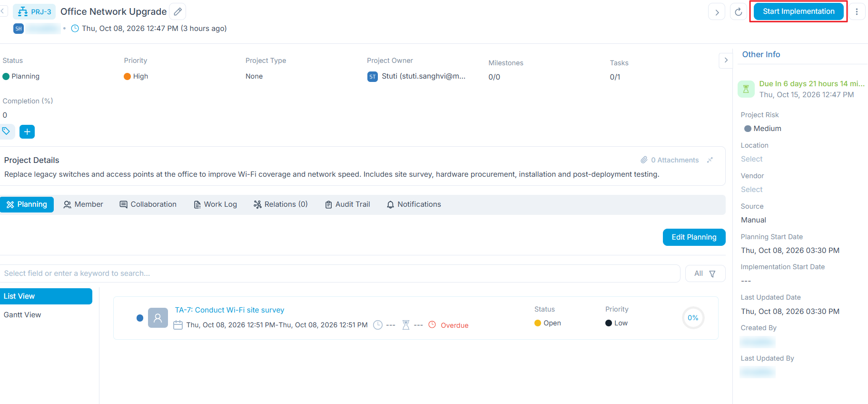
Task: Open the Project Risk dropdown showing Medium
Action: click(x=763, y=129)
